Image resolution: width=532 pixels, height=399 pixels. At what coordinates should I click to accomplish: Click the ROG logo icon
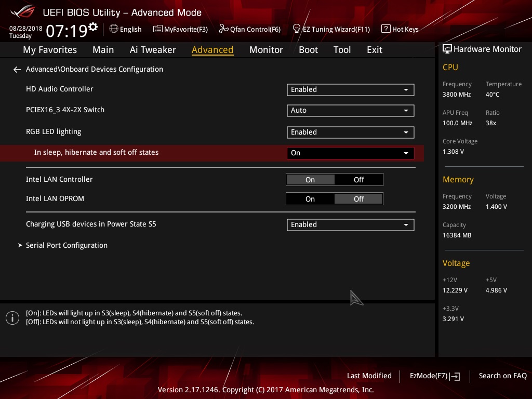pyautogui.click(x=23, y=11)
